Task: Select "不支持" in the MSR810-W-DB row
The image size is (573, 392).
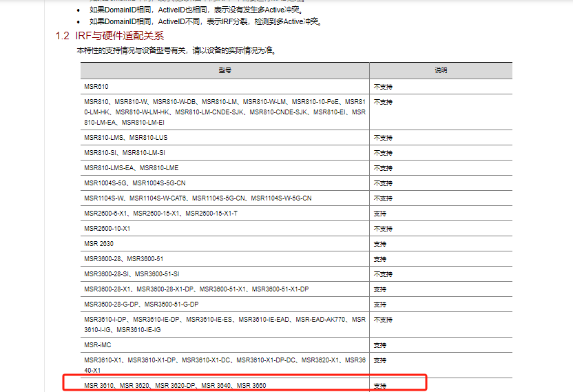Action: click(383, 102)
